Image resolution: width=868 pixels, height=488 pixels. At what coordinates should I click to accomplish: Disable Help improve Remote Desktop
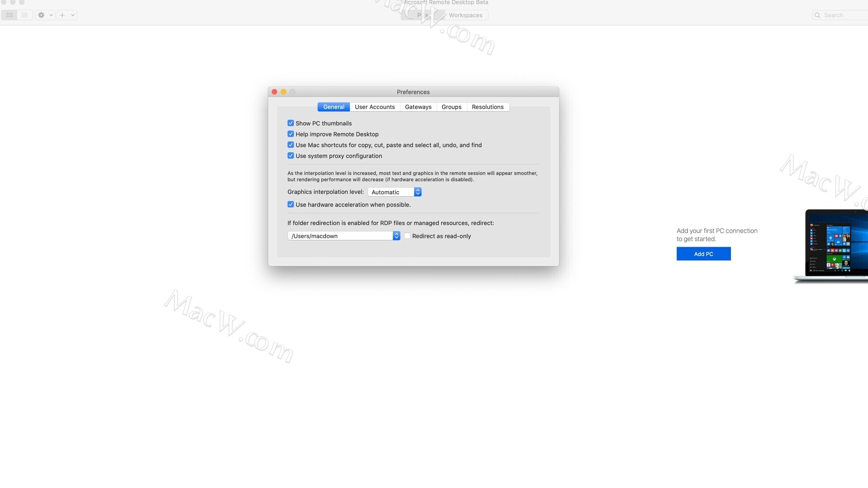(x=290, y=134)
